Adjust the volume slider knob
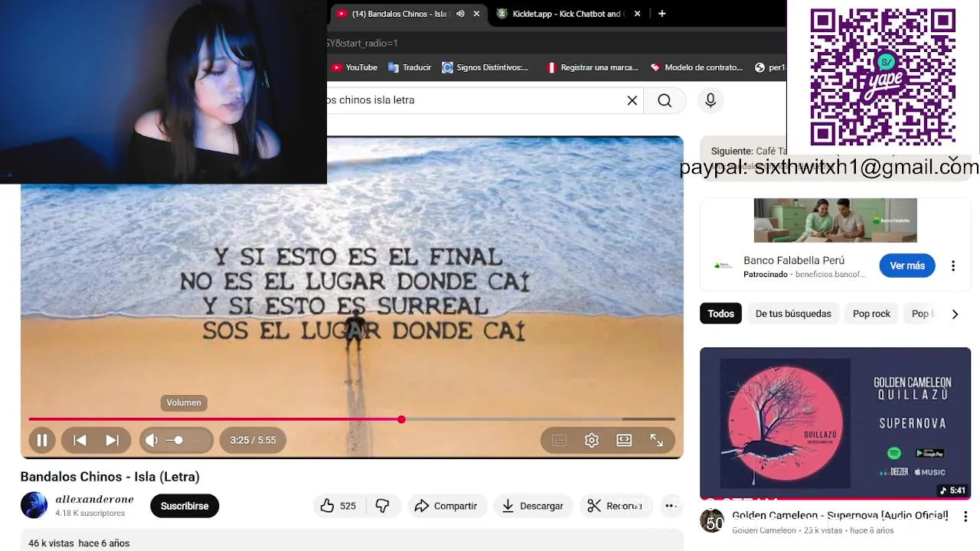This screenshot has height=551, width=980. (x=178, y=440)
